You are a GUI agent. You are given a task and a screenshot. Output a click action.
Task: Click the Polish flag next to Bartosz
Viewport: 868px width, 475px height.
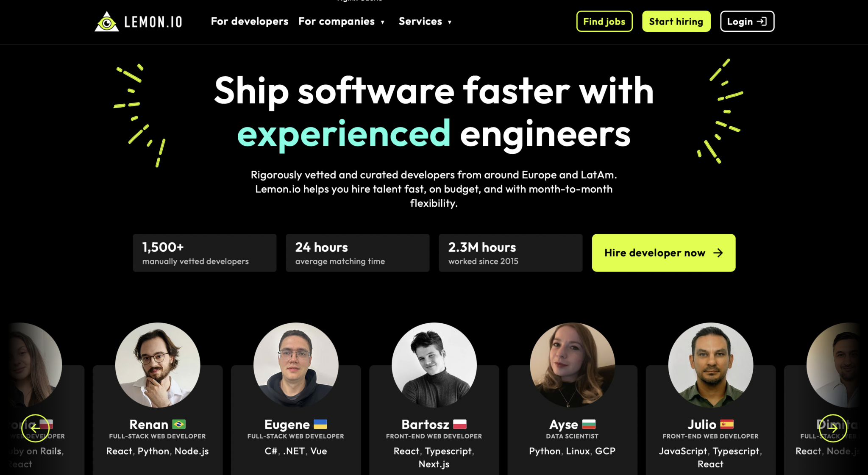point(460,424)
